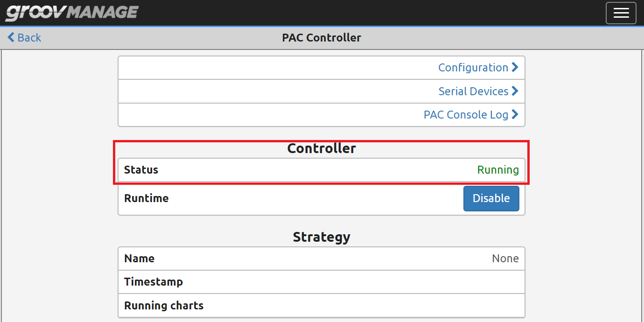The height and width of the screenshot is (322, 644).
Task: Expand the Configuration settings page
Action: coord(473,67)
